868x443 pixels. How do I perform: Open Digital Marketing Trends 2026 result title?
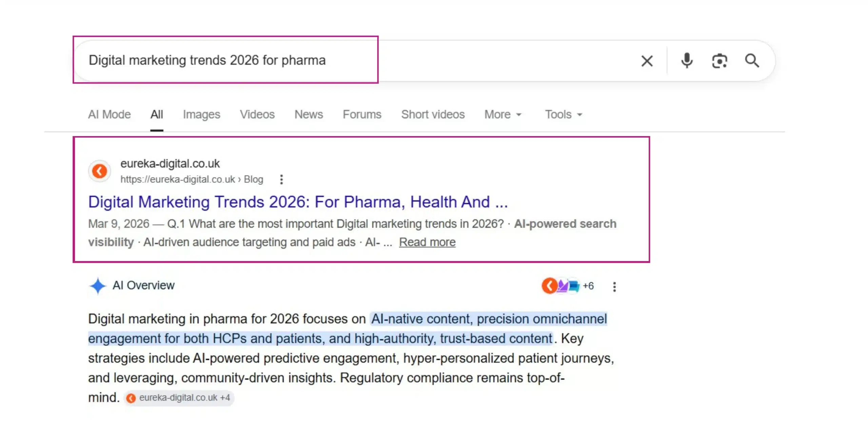pos(298,202)
